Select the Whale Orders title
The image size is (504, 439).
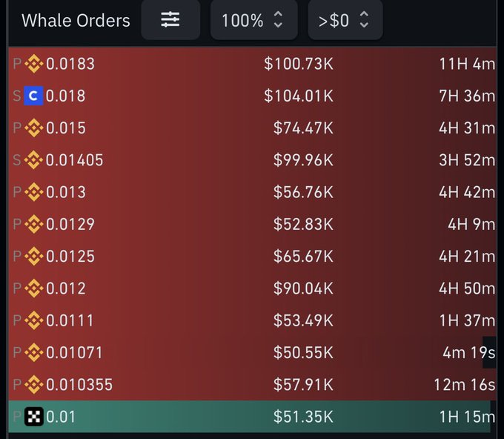tap(76, 20)
